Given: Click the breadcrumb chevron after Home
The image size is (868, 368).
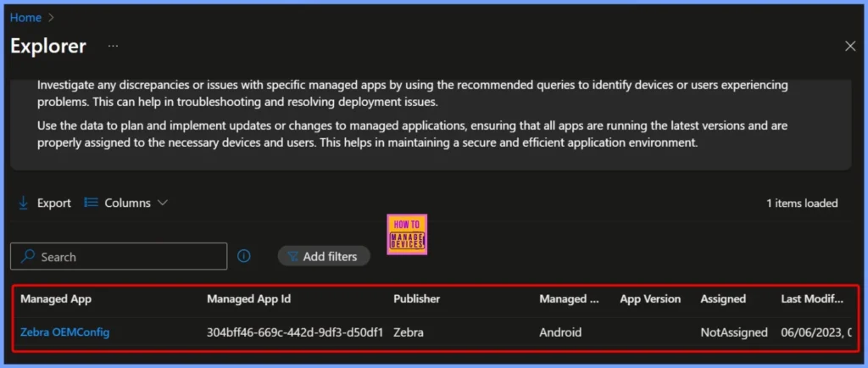Looking at the screenshot, I should pos(52,18).
